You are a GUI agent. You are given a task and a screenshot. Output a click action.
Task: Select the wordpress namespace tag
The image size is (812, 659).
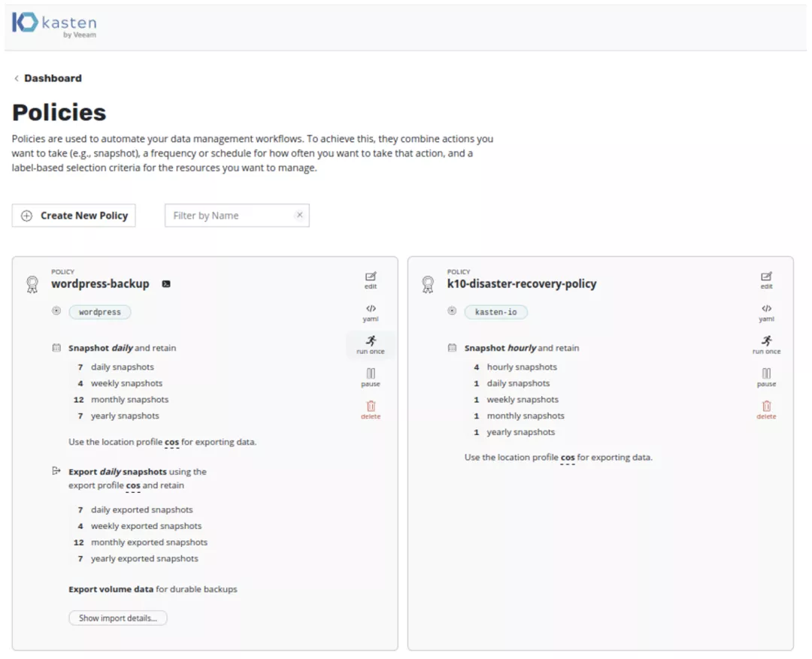click(100, 312)
